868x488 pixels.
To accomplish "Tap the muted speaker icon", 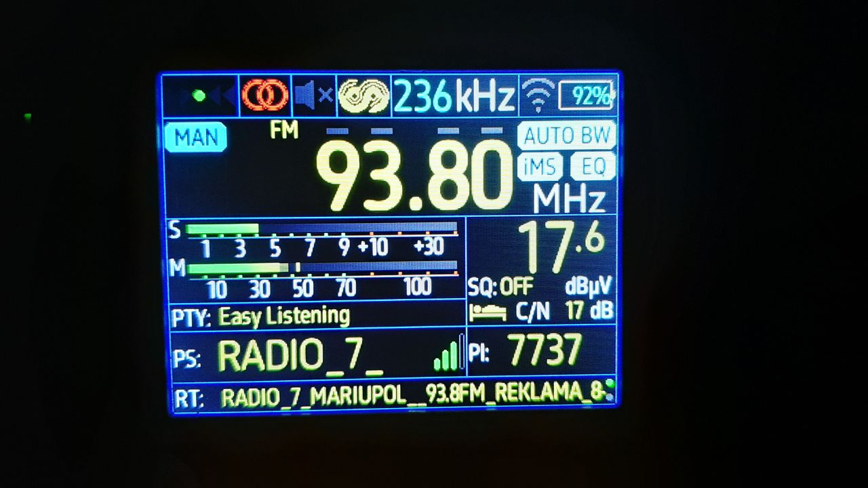I will [314, 96].
